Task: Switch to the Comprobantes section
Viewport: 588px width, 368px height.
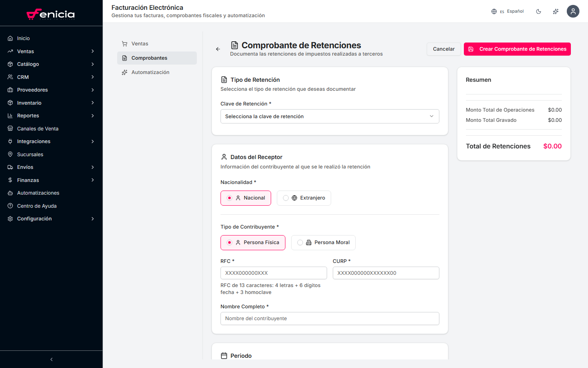Action: [x=157, y=58]
